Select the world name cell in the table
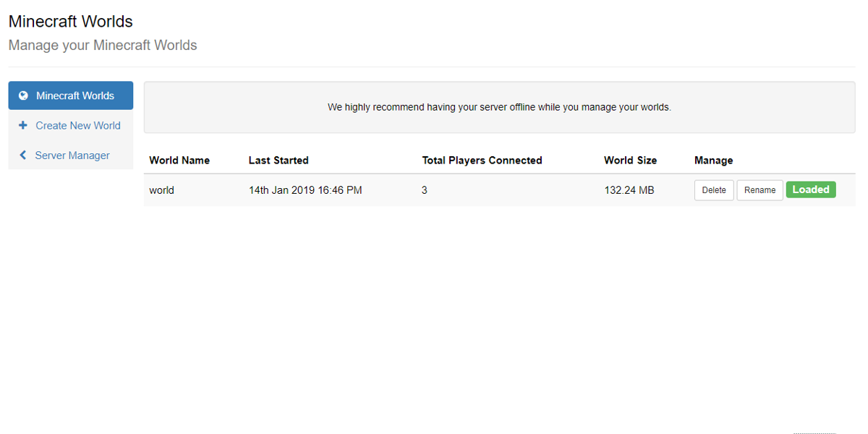The width and height of the screenshot is (868, 434). point(162,190)
